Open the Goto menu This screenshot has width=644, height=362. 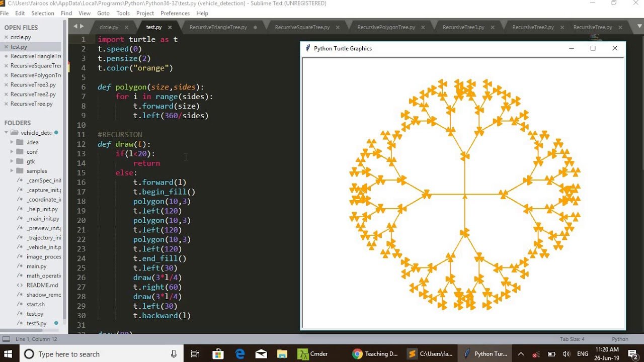pos(103,13)
